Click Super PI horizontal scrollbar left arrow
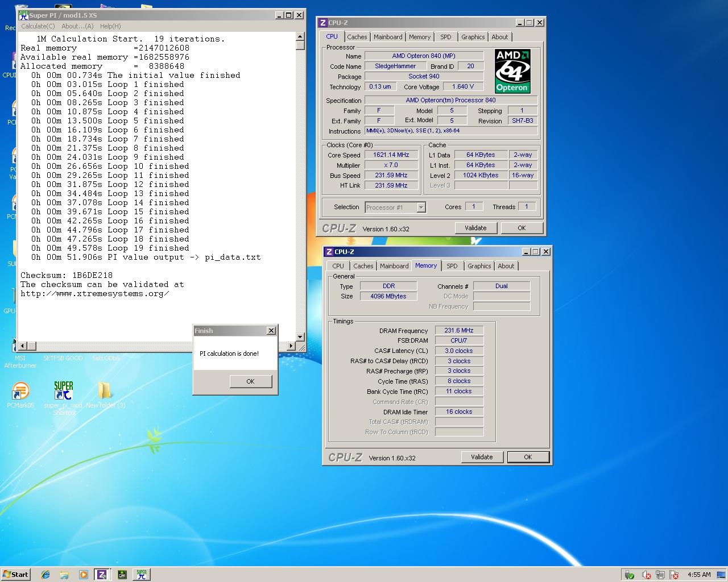Image resolution: width=728 pixels, height=582 pixels. 23,346
